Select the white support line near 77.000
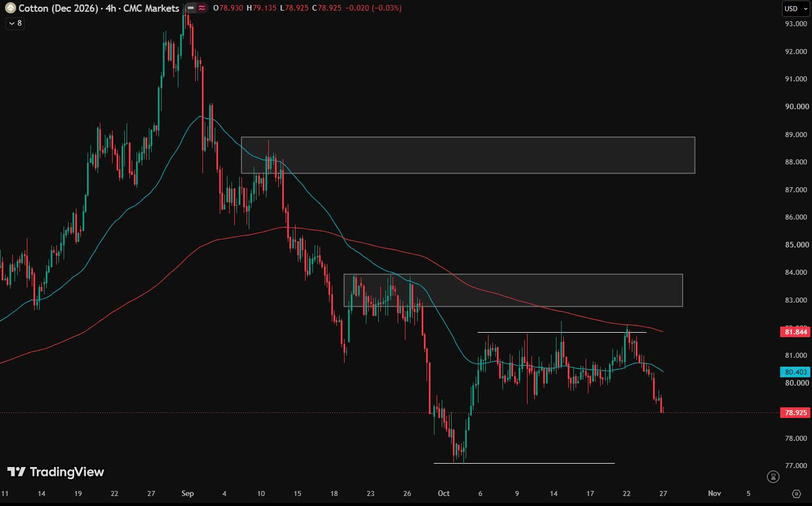 coord(524,463)
